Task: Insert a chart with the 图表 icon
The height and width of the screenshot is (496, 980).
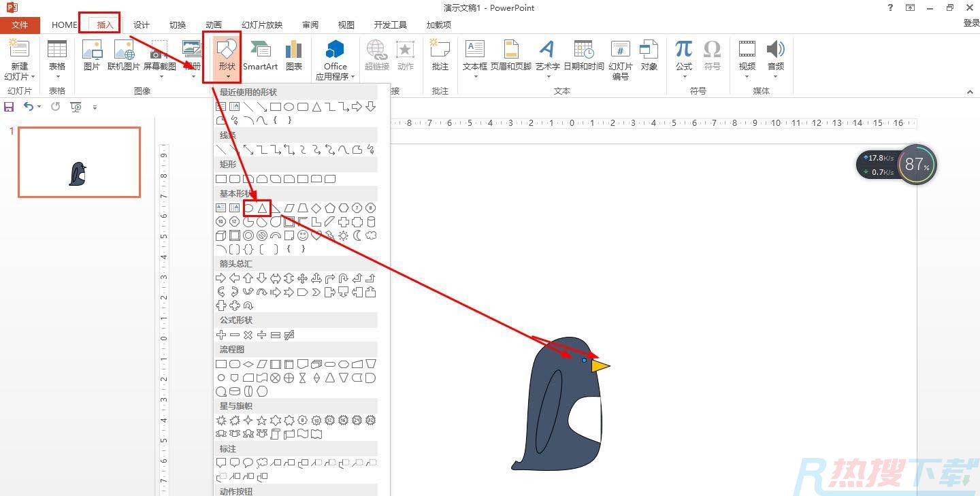Action: click(294, 56)
